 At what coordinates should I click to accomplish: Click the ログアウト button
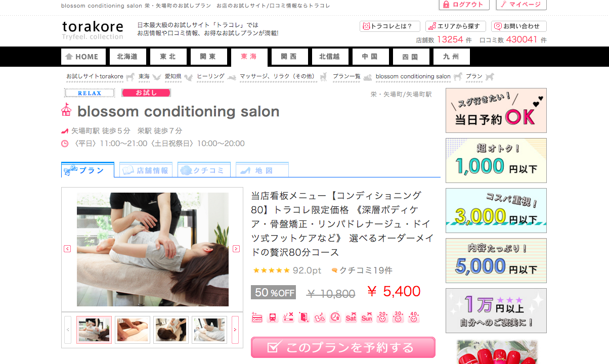coord(464,5)
